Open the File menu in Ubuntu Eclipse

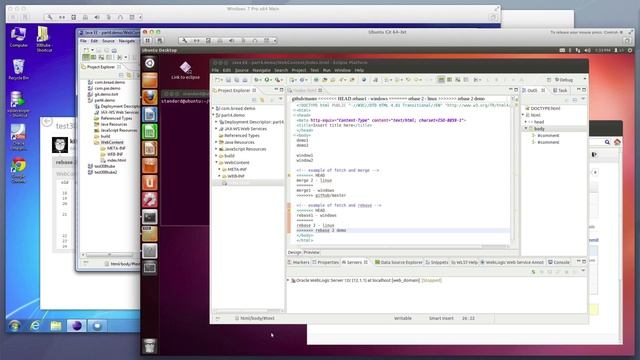215,70
